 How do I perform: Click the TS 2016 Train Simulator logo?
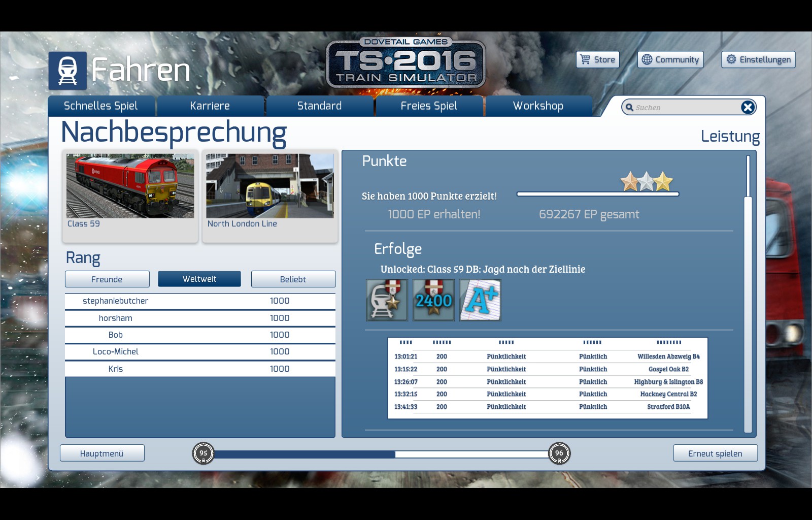[x=406, y=64]
